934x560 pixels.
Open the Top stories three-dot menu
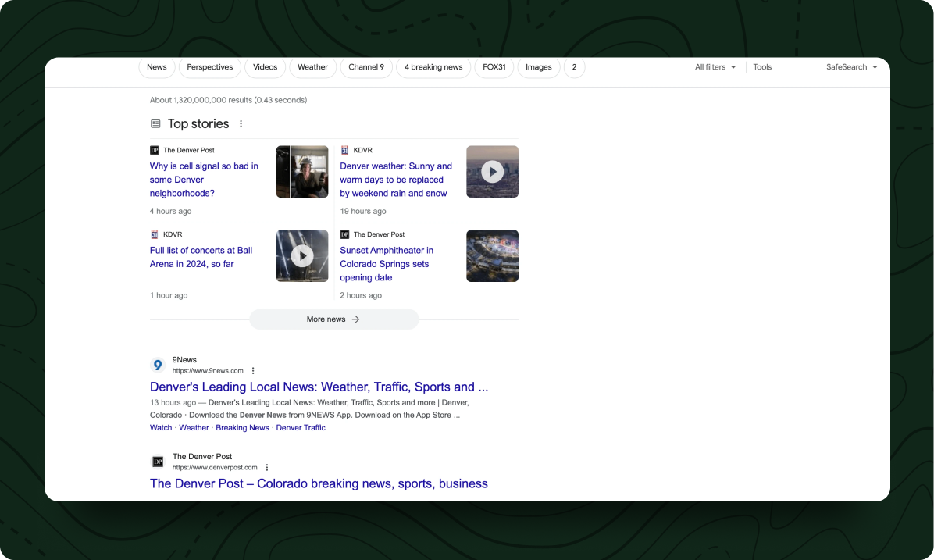[241, 124]
